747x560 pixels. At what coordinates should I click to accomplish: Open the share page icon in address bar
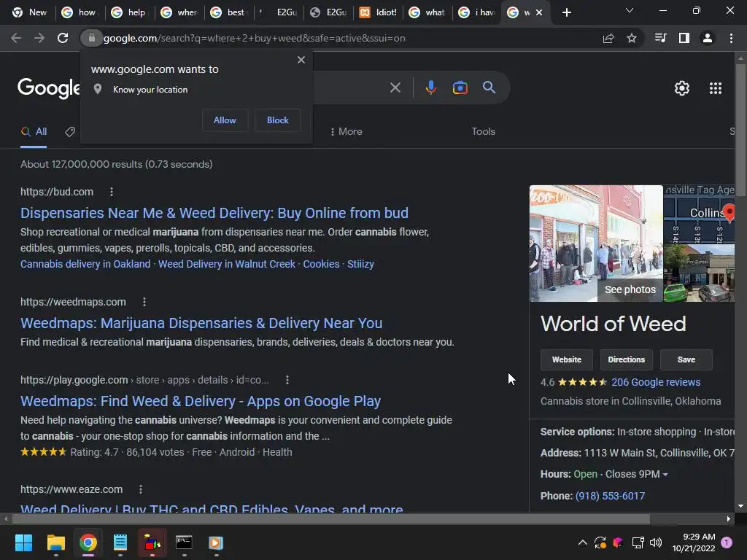coord(608,38)
